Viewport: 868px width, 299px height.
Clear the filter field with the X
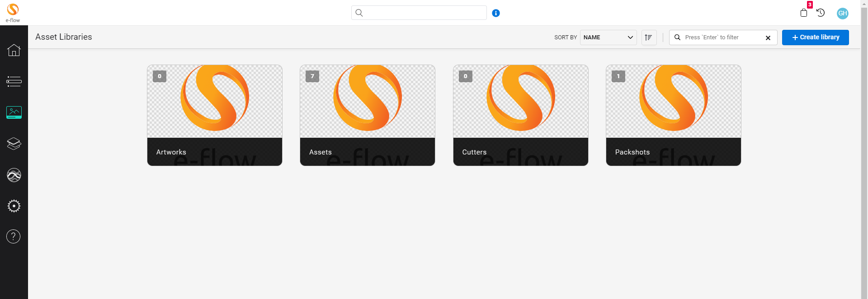(x=768, y=38)
